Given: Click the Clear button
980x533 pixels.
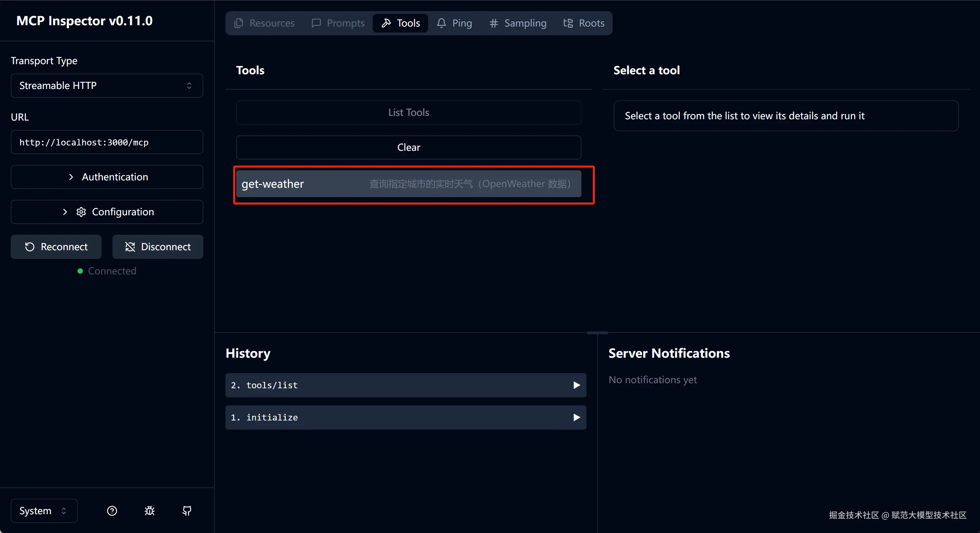Looking at the screenshot, I should pos(408,147).
